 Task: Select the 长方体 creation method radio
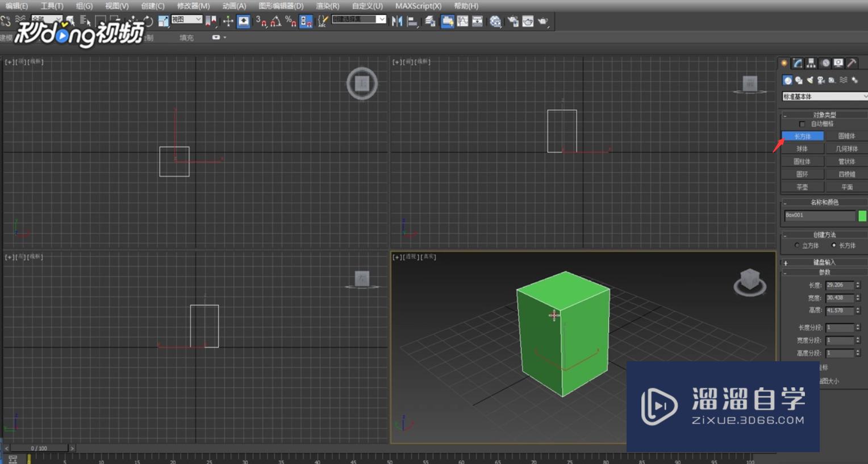[x=834, y=245]
